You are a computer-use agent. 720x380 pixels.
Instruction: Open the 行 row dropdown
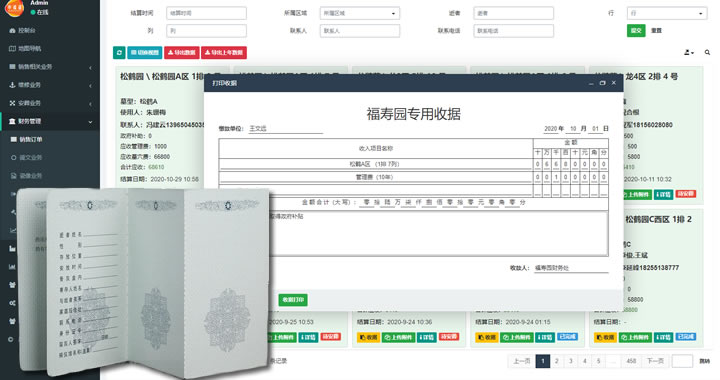[667, 13]
